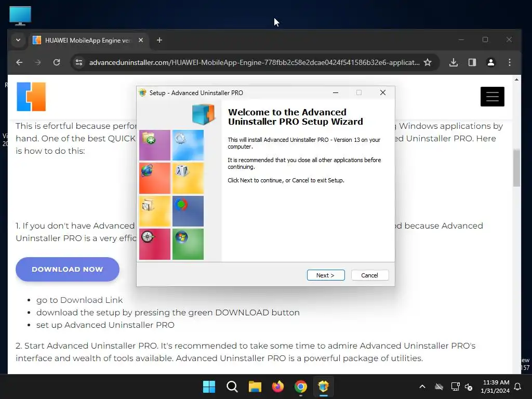532x399 pixels.
Task: Click the Setup dialog title bar icon
Action: click(142, 92)
